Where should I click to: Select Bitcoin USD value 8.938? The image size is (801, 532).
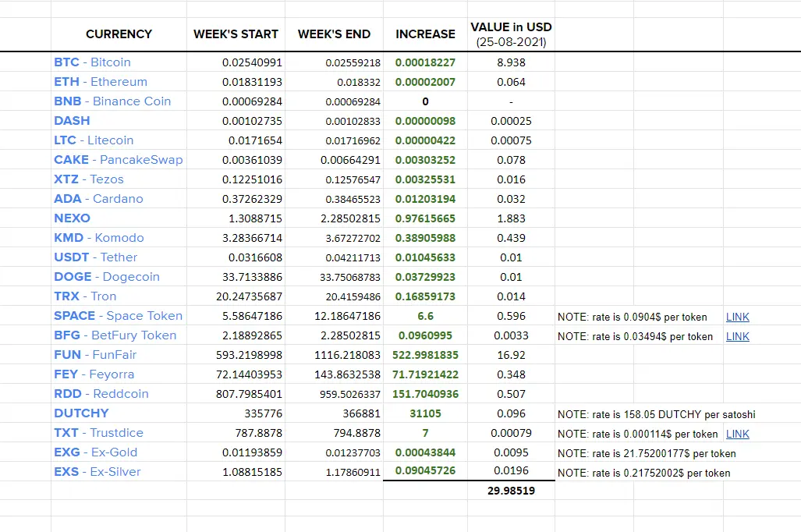click(511, 62)
